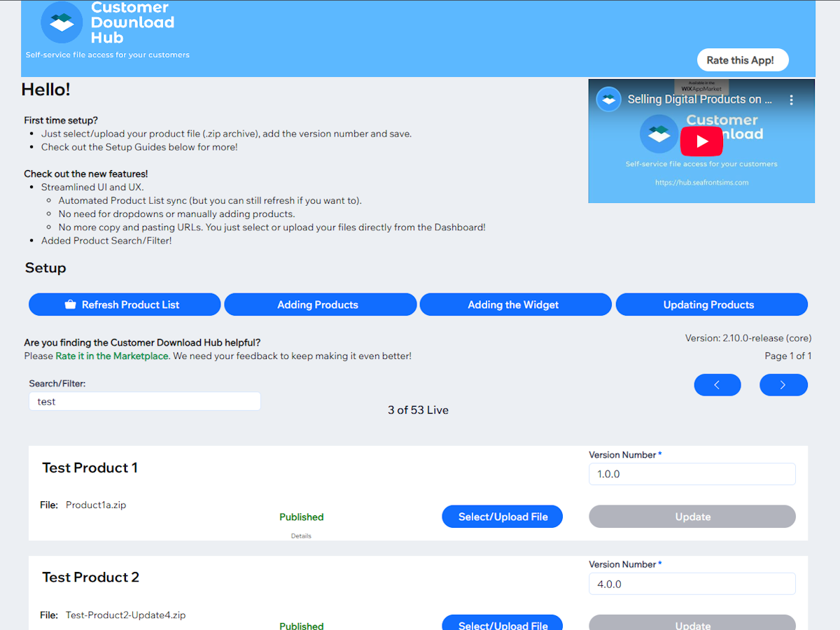The height and width of the screenshot is (630, 840).
Task: Go to previous page with left arrow
Action: 717,385
